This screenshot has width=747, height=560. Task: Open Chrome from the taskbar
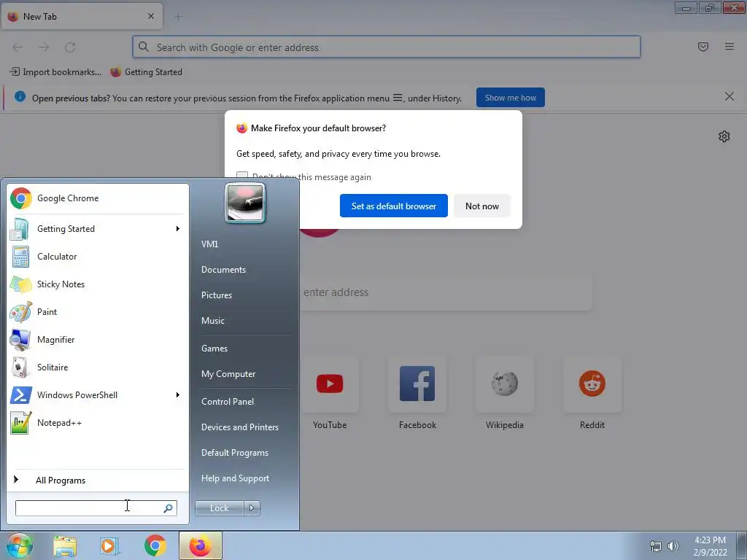click(x=155, y=545)
